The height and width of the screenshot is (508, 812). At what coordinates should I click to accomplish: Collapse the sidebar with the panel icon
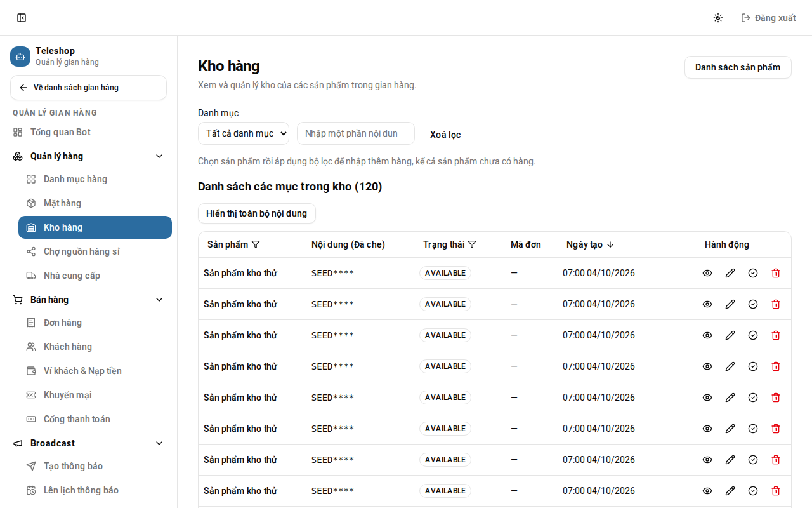22,18
